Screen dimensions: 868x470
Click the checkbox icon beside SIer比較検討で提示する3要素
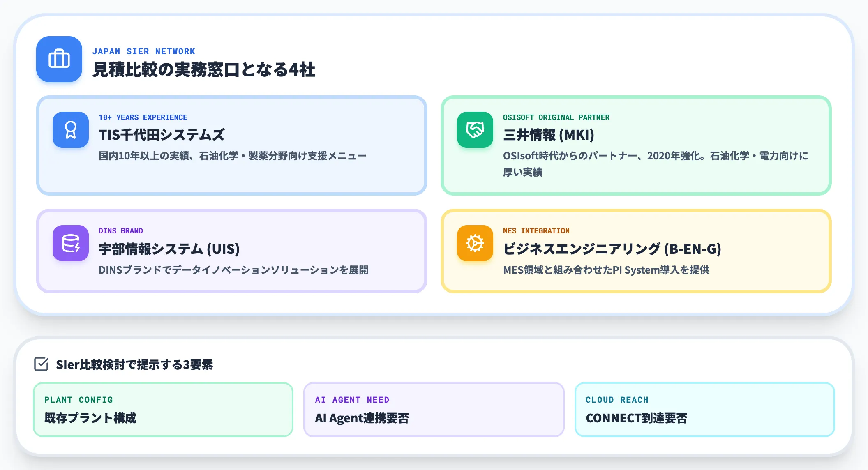41,364
